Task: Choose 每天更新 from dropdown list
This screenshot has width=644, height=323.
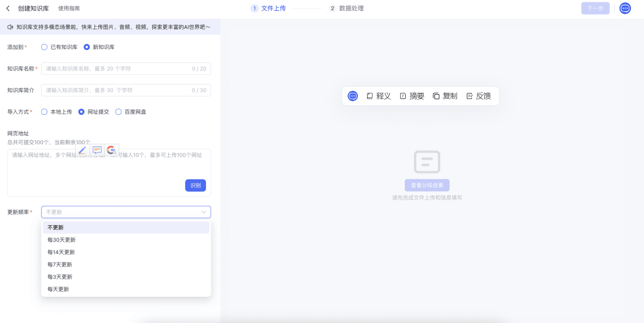Action: pyautogui.click(x=126, y=289)
